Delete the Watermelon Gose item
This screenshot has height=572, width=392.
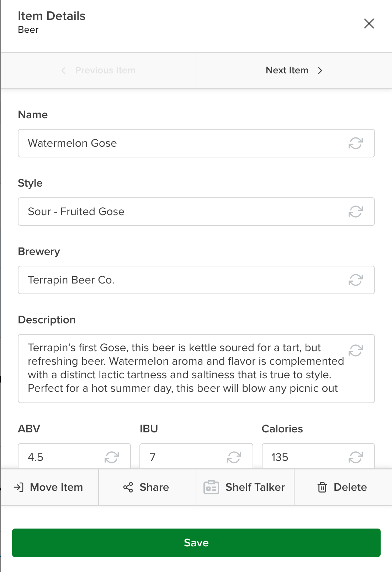(343, 487)
